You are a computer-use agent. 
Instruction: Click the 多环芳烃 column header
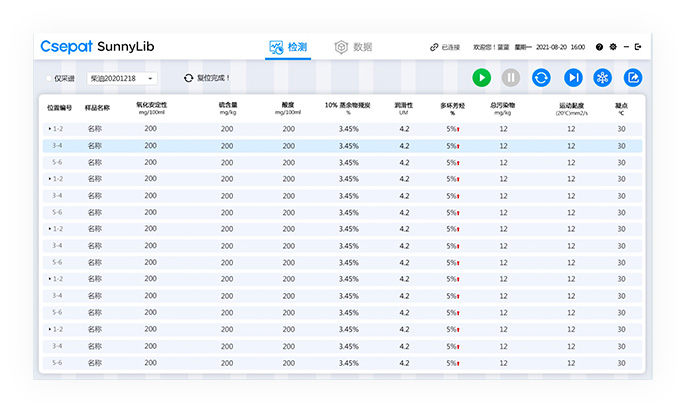click(452, 106)
